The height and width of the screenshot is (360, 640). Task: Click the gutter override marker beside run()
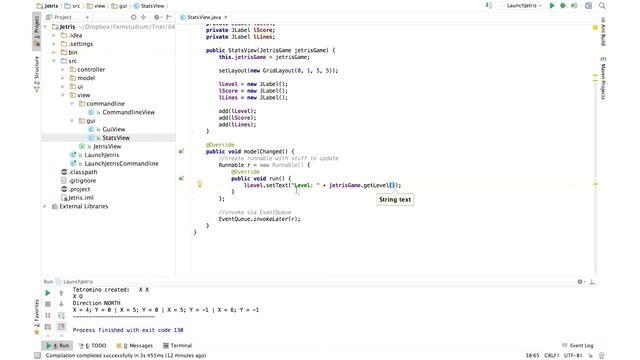pos(181,178)
